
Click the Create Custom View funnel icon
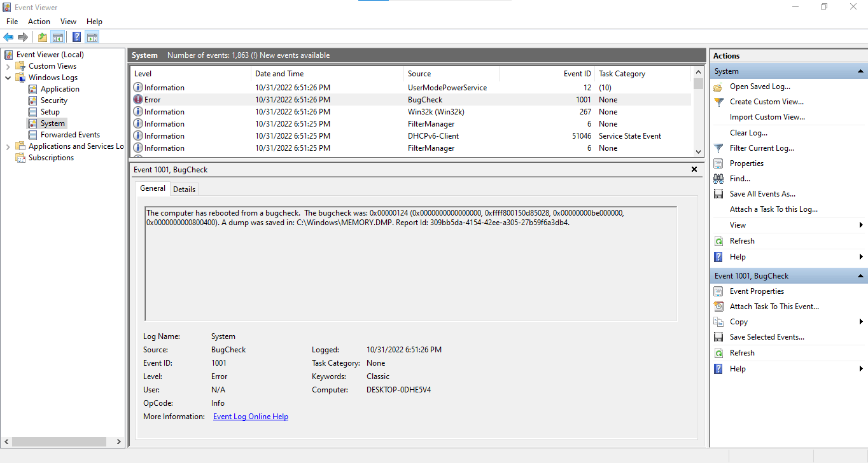pyautogui.click(x=718, y=102)
